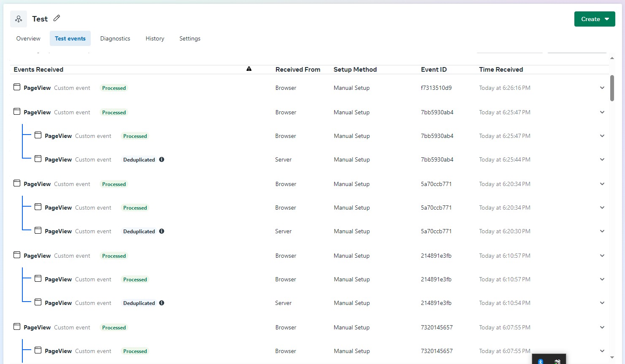Open the Settings tab

190,38
